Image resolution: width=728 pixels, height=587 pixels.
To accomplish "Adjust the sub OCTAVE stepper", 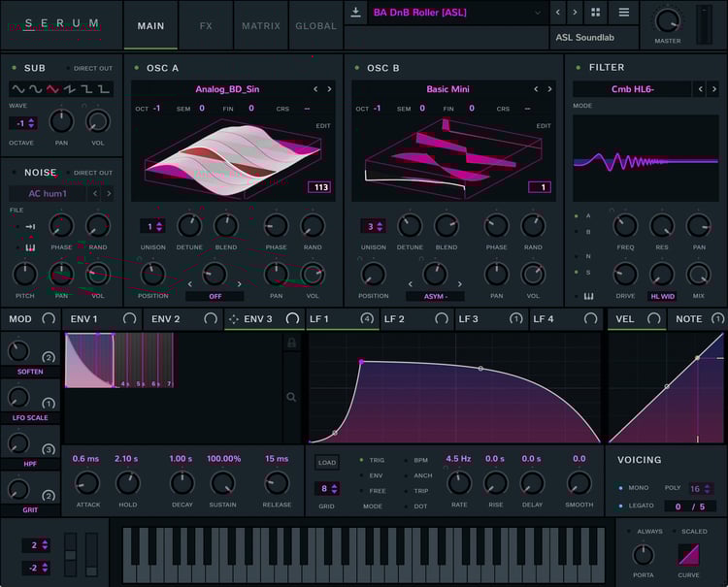I will [24, 123].
